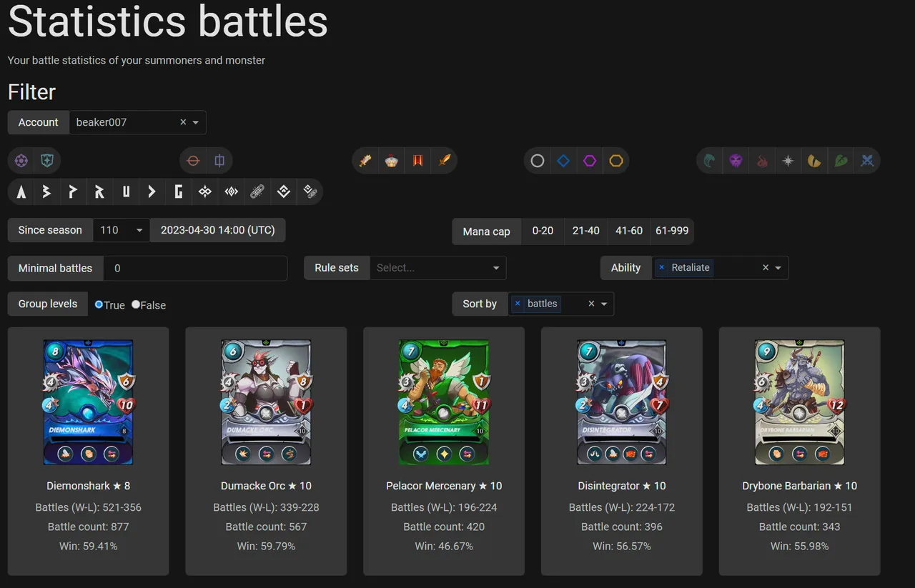This screenshot has width=915, height=588.
Task: Click the Pelacor Mercenary card image
Action: pyautogui.click(x=444, y=402)
